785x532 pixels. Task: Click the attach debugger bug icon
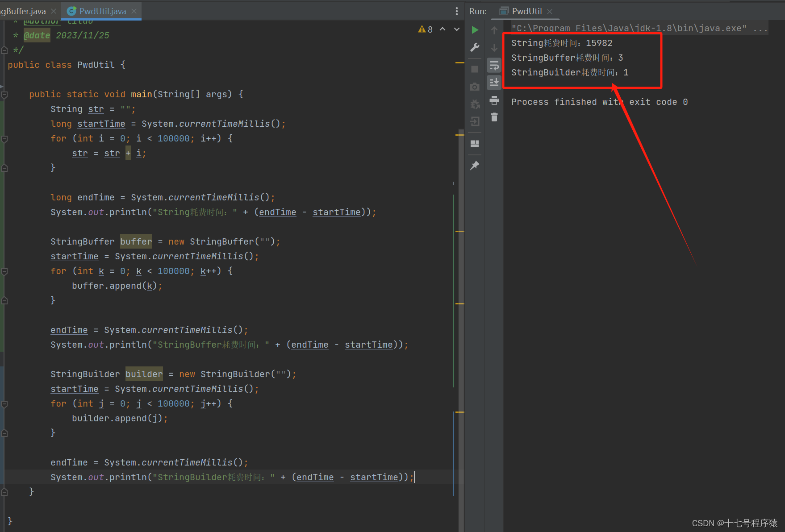tap(475, 104)
